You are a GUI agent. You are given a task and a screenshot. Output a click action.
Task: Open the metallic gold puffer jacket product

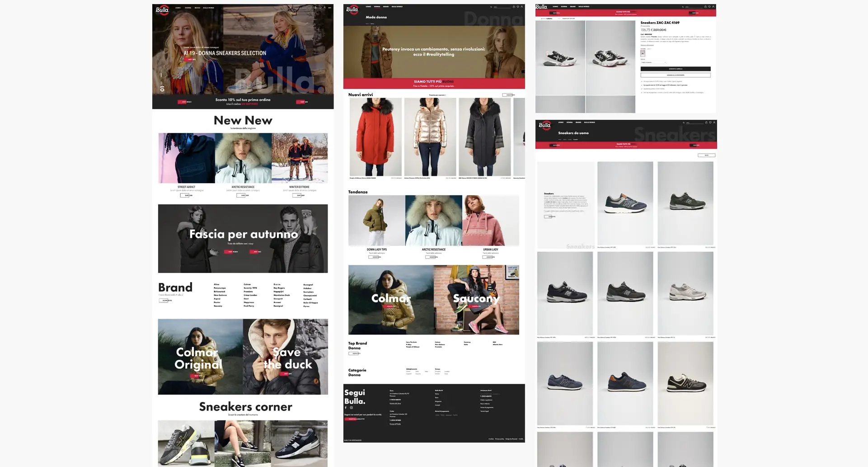[430, 137]
